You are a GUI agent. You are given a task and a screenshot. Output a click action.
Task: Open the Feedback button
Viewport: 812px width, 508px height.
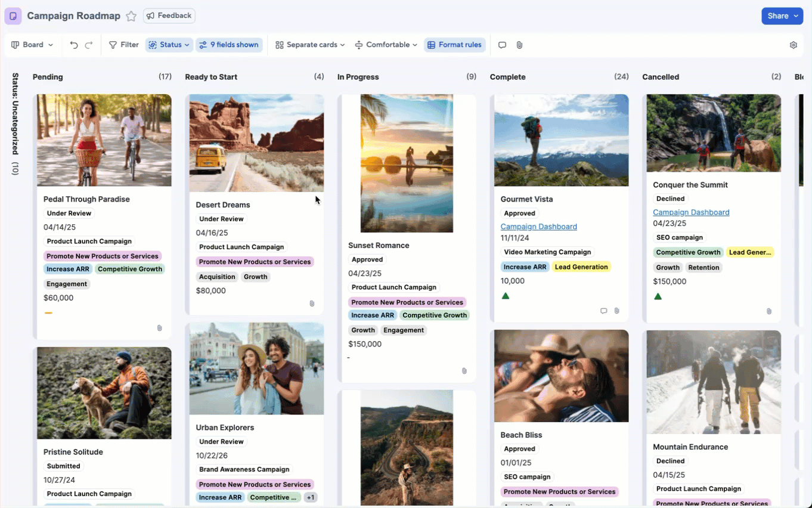pos(169,16)
